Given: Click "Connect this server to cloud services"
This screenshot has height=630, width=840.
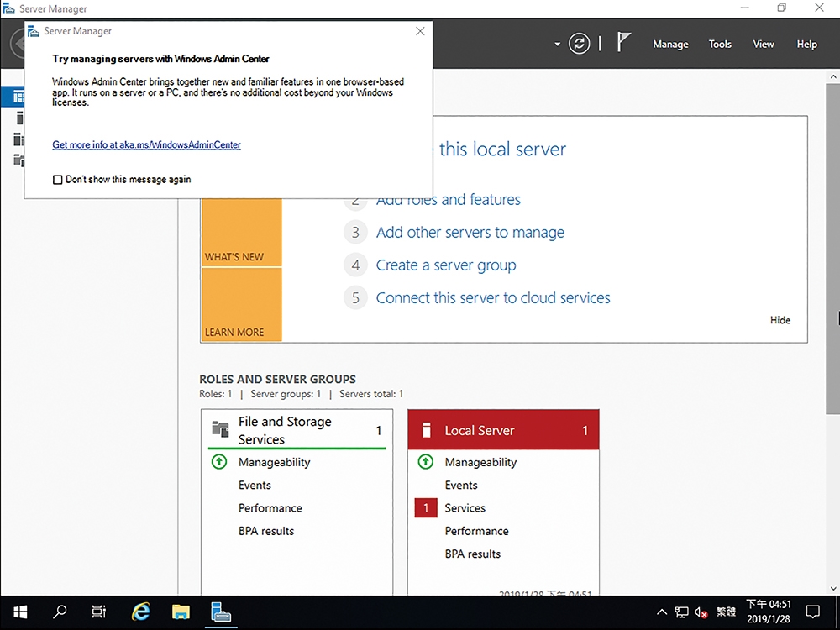Looking at the screenshot, I should pos(493,298).
